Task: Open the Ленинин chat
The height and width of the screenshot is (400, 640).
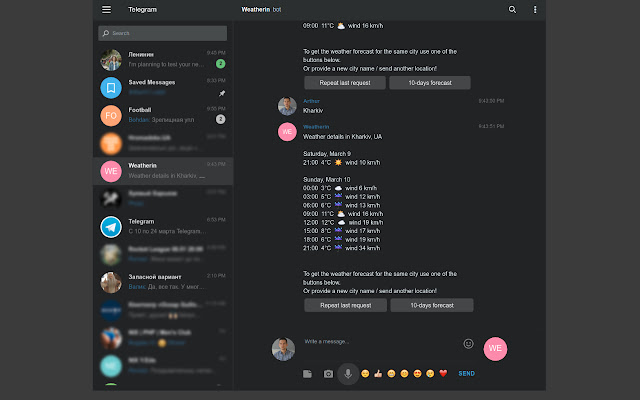Action: coord(163,60)
